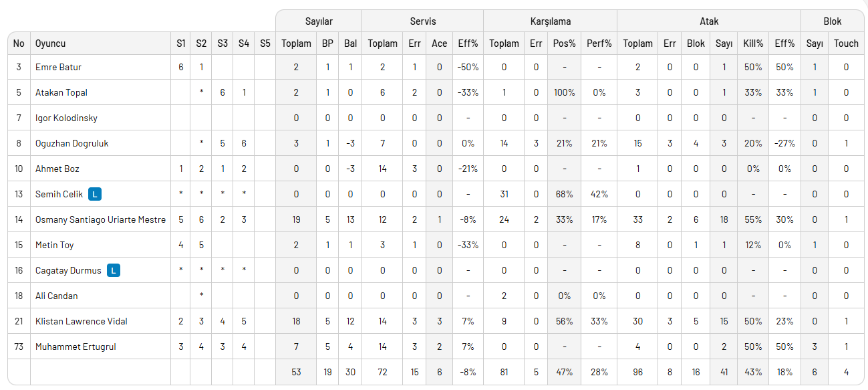Open player Osmany Santiago Uriarte Mestre
Image resolution: width=868 pixels, height=390 pixels.
click(100, 219)
